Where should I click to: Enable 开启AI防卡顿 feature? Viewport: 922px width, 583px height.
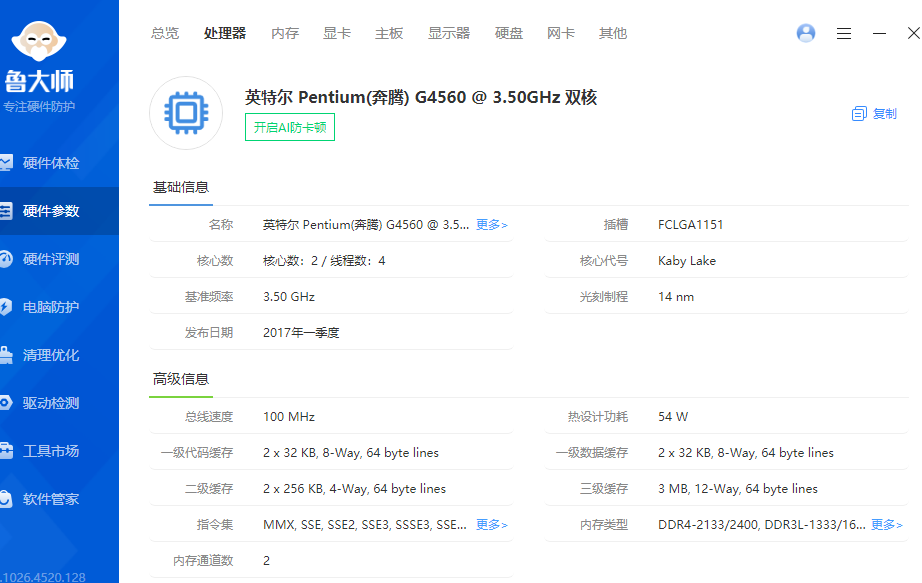(290, 128)
